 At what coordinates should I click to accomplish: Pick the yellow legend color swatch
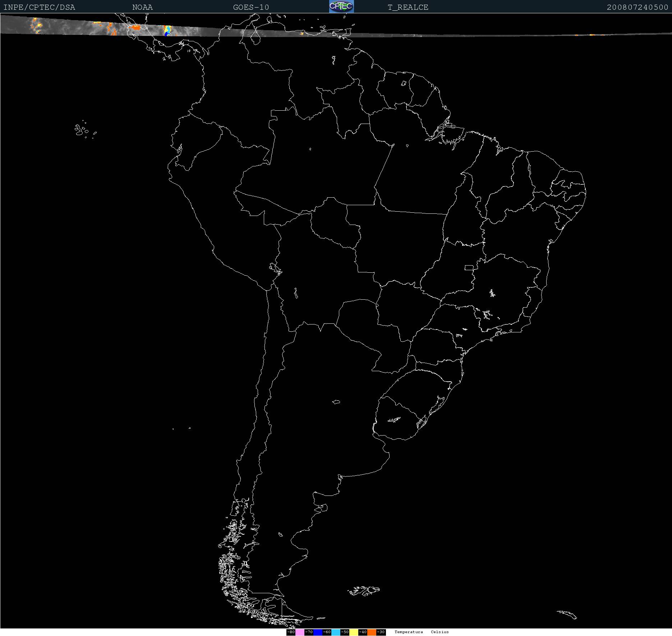pyautogui.click(x=354, y=632)
